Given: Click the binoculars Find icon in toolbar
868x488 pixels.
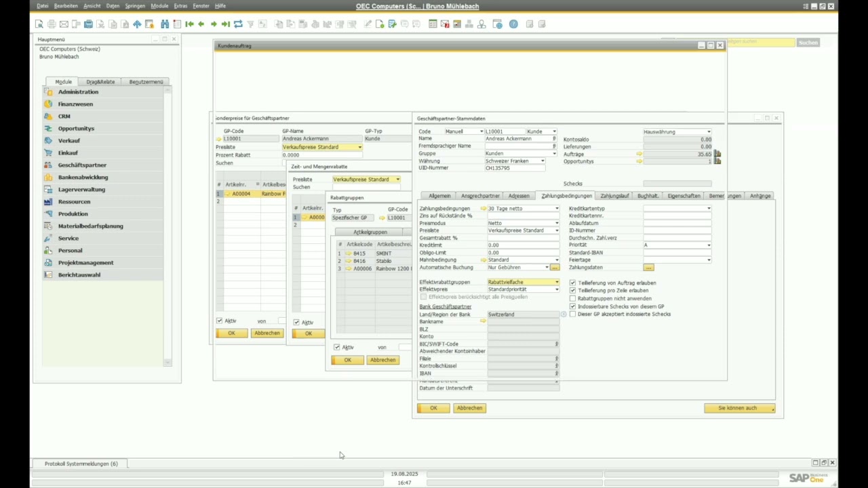Looking at the screenshot, I should pos(165,24).
